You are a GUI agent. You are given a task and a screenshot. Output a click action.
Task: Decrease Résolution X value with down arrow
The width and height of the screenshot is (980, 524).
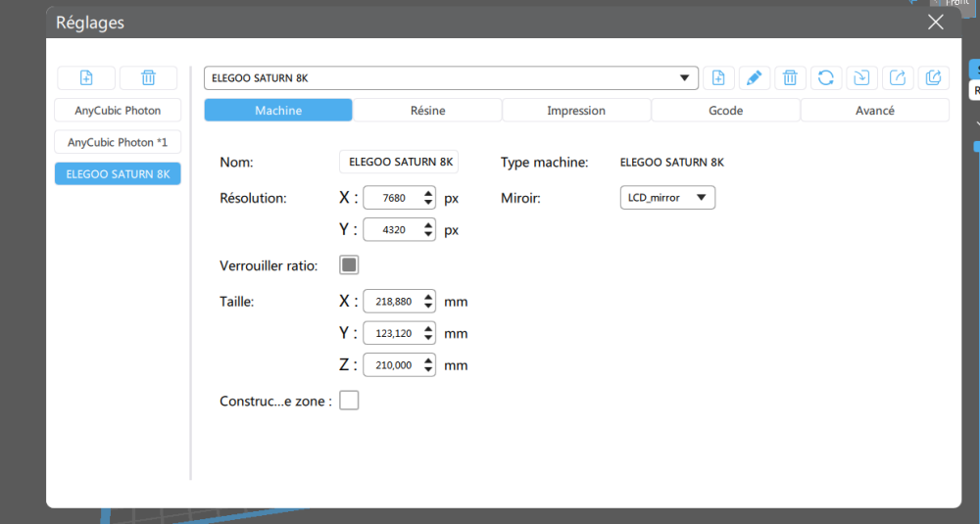428,203
